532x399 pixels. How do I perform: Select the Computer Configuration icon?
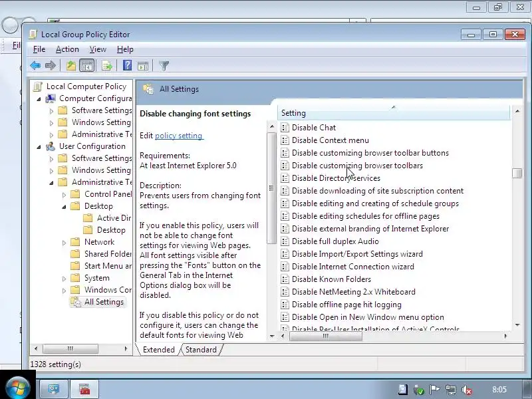(51, 98)
